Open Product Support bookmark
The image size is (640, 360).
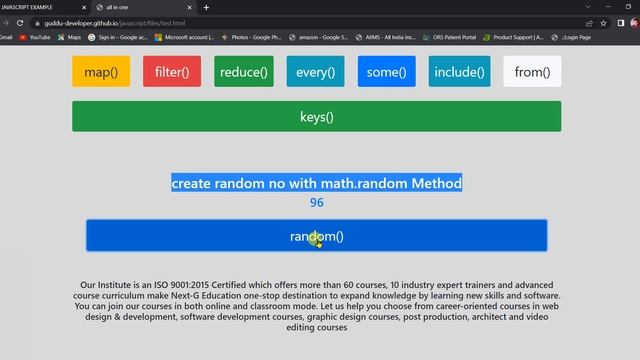pyautogui.click(x=513, y=37)
